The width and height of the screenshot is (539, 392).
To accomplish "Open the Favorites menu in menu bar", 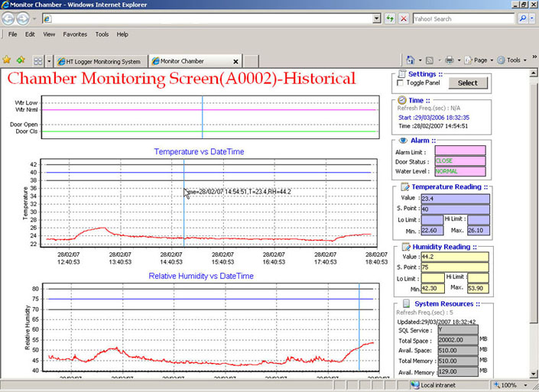I will tap(74, 34).
